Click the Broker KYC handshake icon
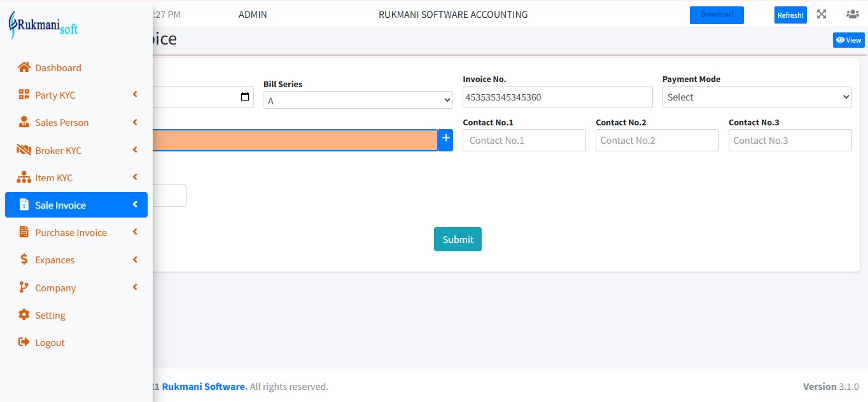 pos(24,150)
